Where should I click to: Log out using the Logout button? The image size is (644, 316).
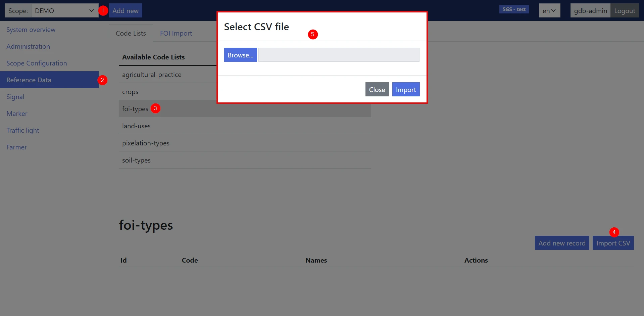[x=624, y=11]
